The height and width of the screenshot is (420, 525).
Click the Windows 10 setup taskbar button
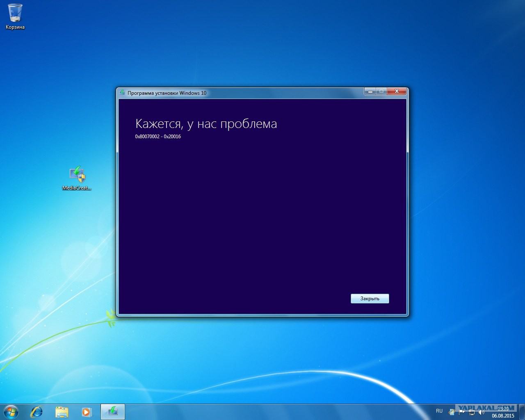[x=112, y=412]
